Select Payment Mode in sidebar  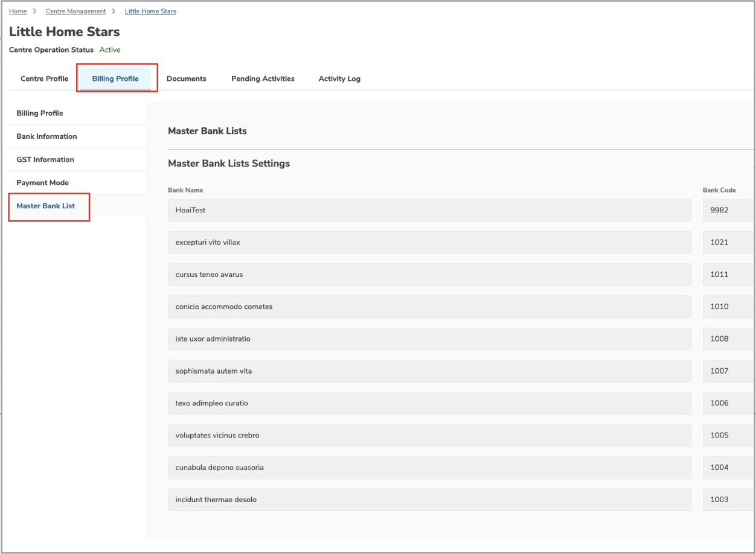pyautogui.click(x=42, y=183)
